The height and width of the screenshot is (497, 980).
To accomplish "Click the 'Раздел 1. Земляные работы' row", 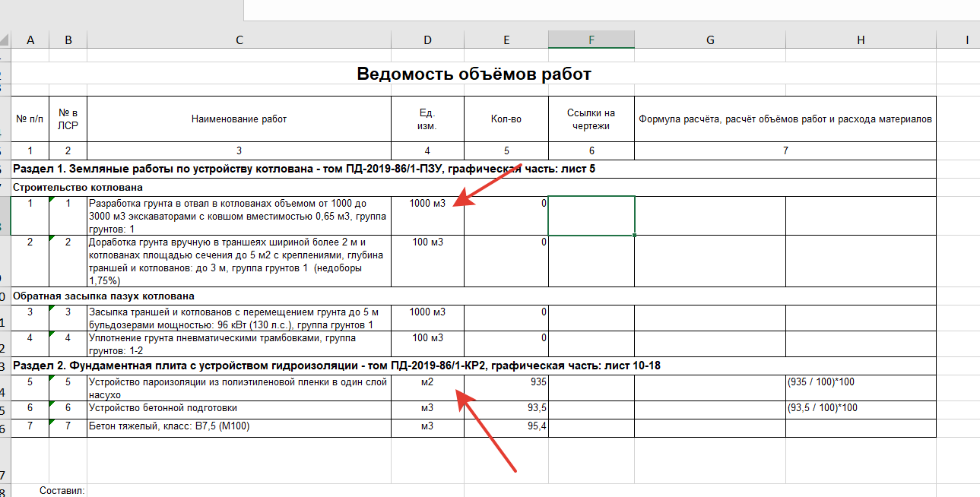I will point(474,169).
